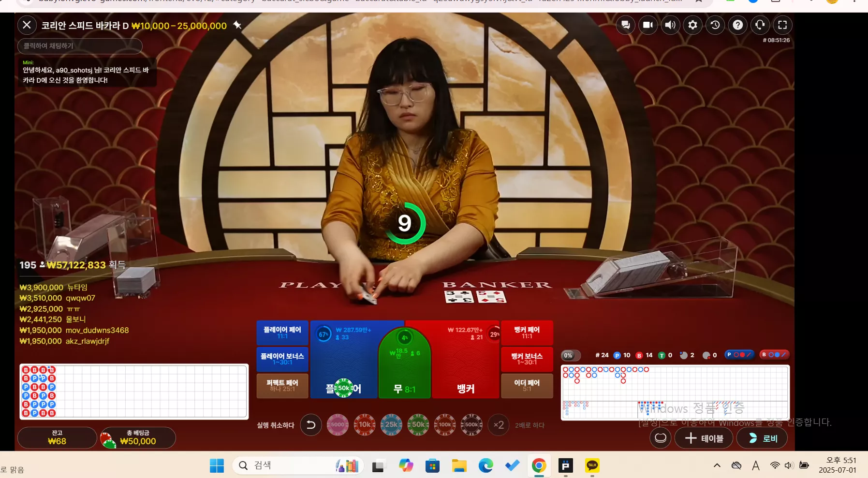
Task: Click the Player next-round prediction pill
Action: 739,355
